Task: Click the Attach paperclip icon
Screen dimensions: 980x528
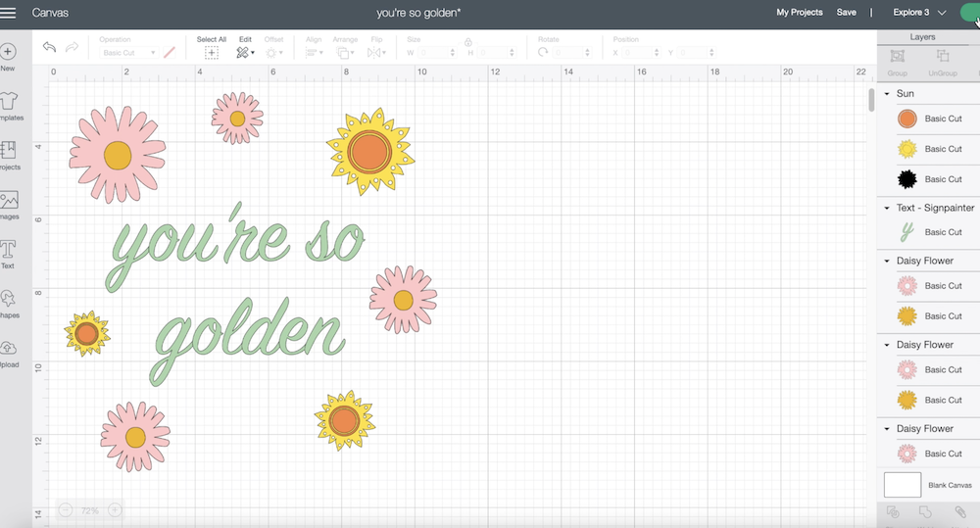Action: 960,512
